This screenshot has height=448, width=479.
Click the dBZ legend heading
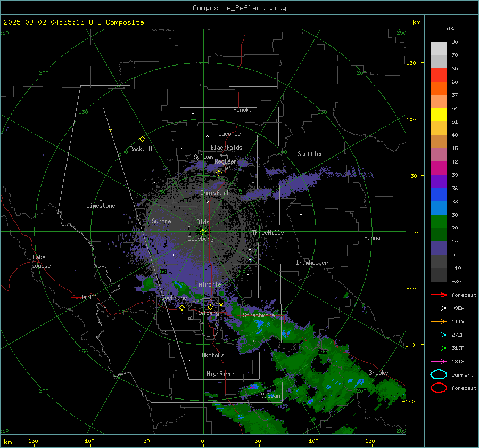coord(451,28)
